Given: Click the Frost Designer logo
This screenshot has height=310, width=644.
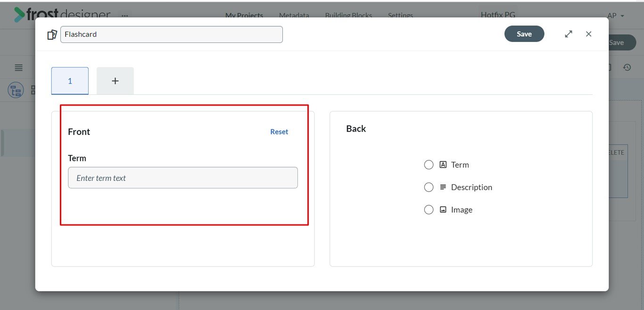Looking at the screenshot, I should pyautogui.click(x=62, y=15).
